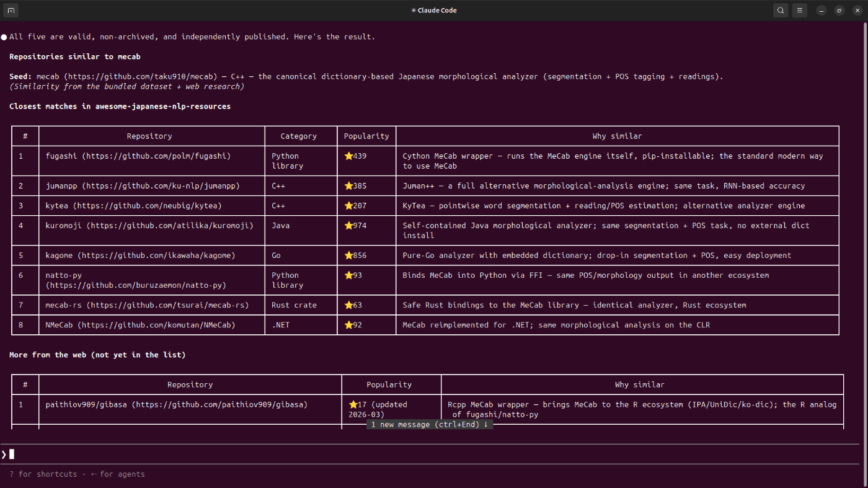Click the 'Binds MeCab into Python via FFI' description
Image resolution: width=868 pixels, height=488 pixels.
tap(586, 275)
